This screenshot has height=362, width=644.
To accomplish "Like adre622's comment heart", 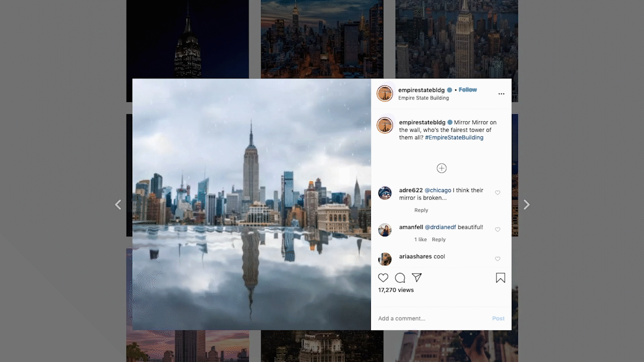I will (x=498, y=193).
